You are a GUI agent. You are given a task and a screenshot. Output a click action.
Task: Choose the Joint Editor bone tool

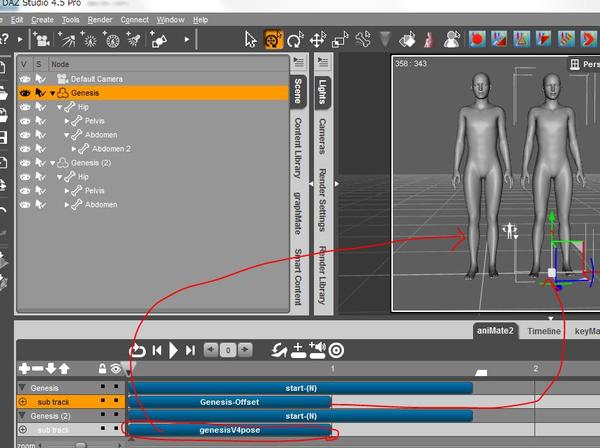pos(362,40)
